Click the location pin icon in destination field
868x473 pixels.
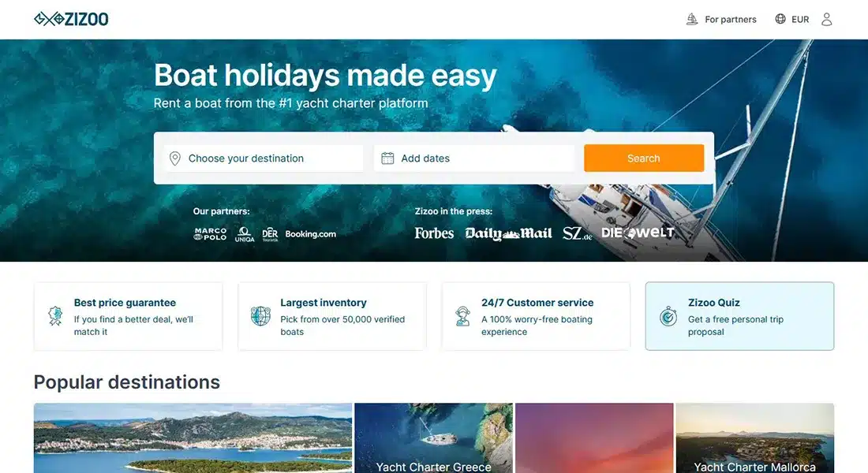175,158
